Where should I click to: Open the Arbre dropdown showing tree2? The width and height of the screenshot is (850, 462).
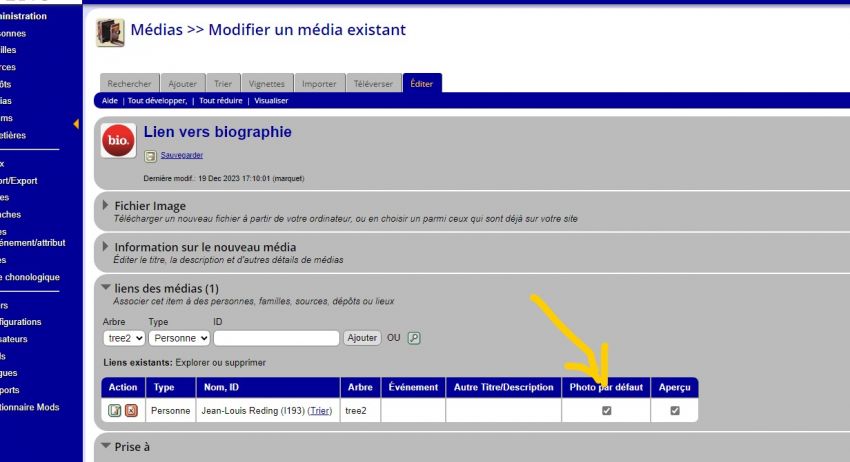[124, 338]
